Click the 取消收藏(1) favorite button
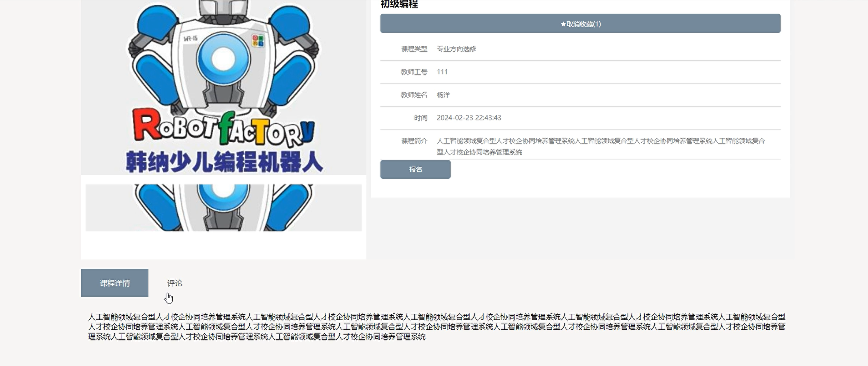 point(580,23)
